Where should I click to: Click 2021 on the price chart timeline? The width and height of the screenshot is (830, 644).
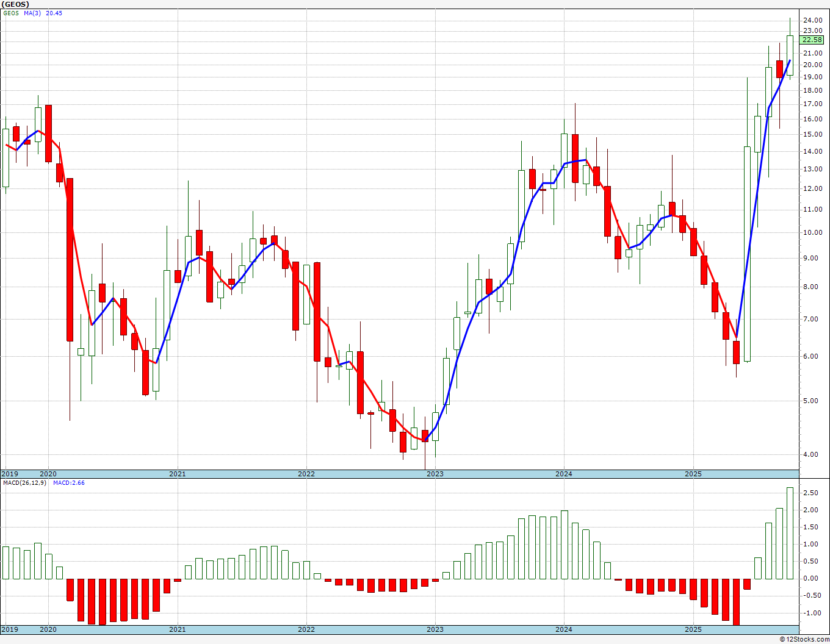(x=177, y=474)
